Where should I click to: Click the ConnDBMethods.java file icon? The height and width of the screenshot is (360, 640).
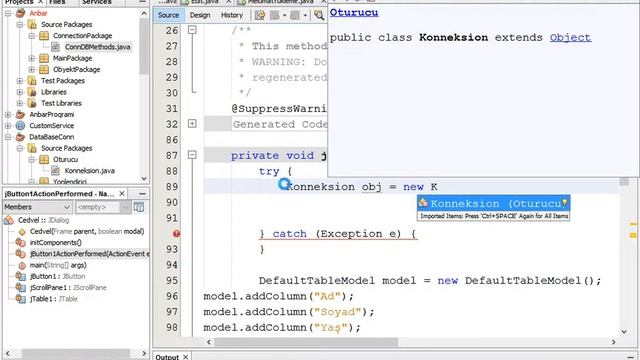[56, 47]
